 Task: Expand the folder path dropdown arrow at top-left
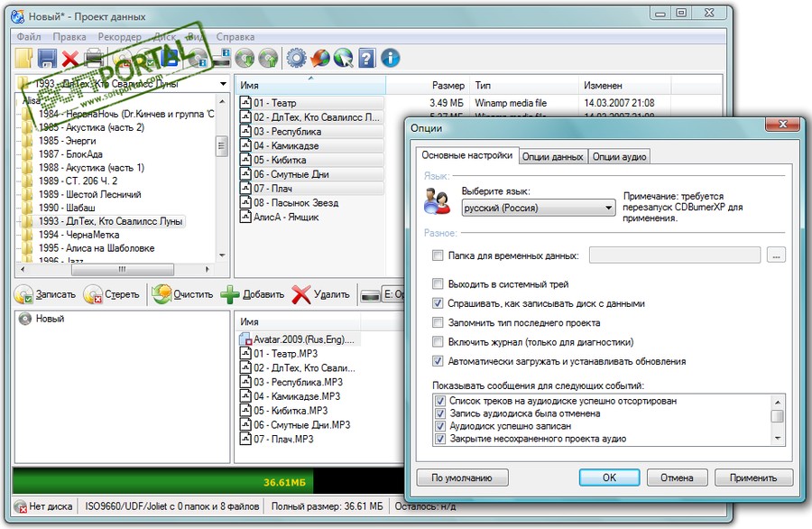[x=223, y=83]
